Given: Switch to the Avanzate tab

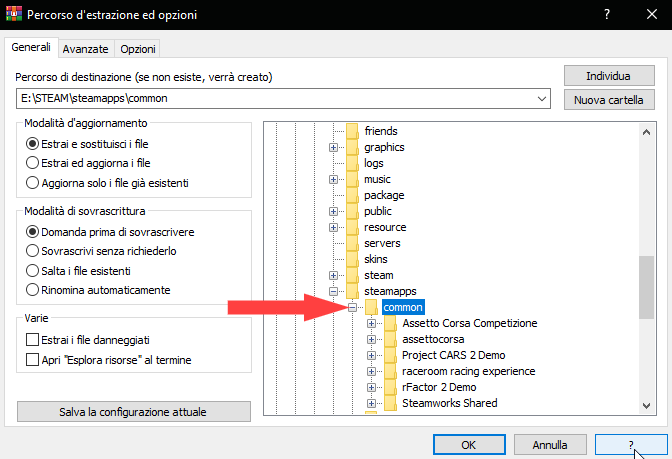Looking at the screenshot, I should point(85,49).
